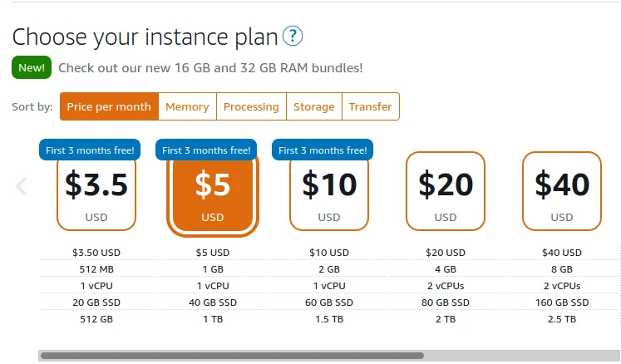Click the horizontal scrollbar under the plans
The image size is (621, 364).
233,356
